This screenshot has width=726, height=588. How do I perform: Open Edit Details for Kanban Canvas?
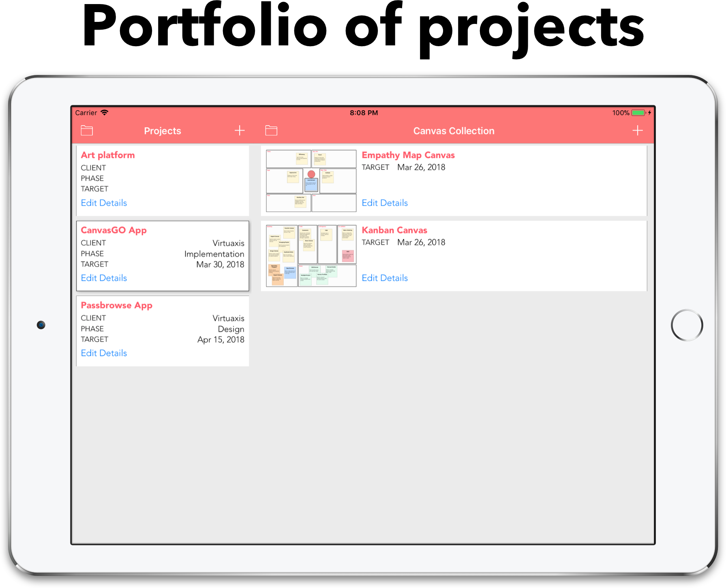tap(384, 278)
